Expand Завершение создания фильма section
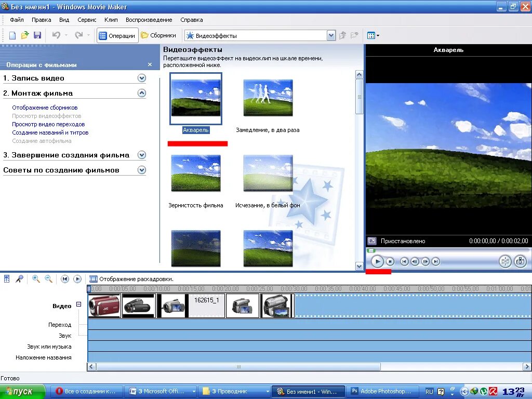Image resolution: width=532 pixels, height=399 pixels. tap(142, 155)
